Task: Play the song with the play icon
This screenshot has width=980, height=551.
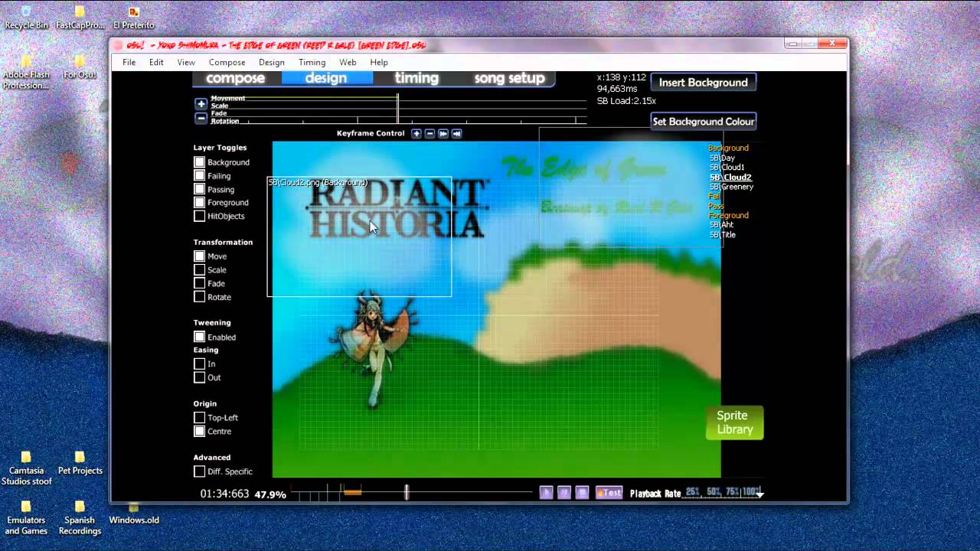Action: [x=546, y=493]
